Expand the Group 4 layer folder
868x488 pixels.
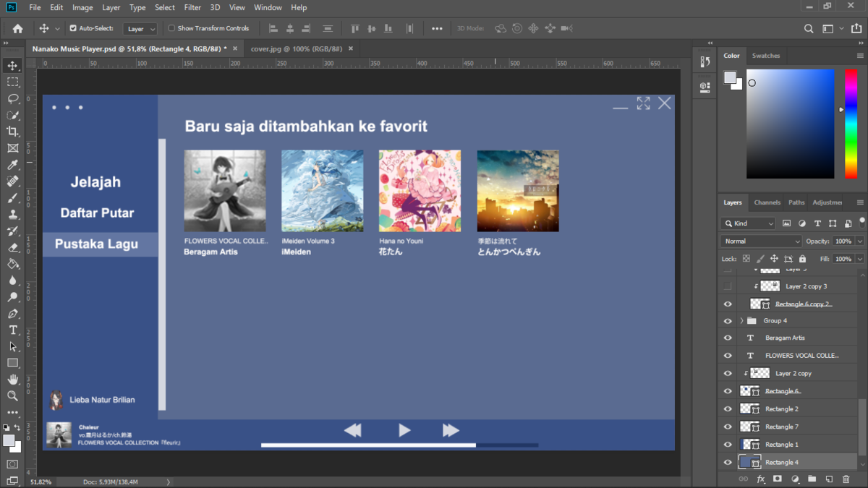point(741,320)
